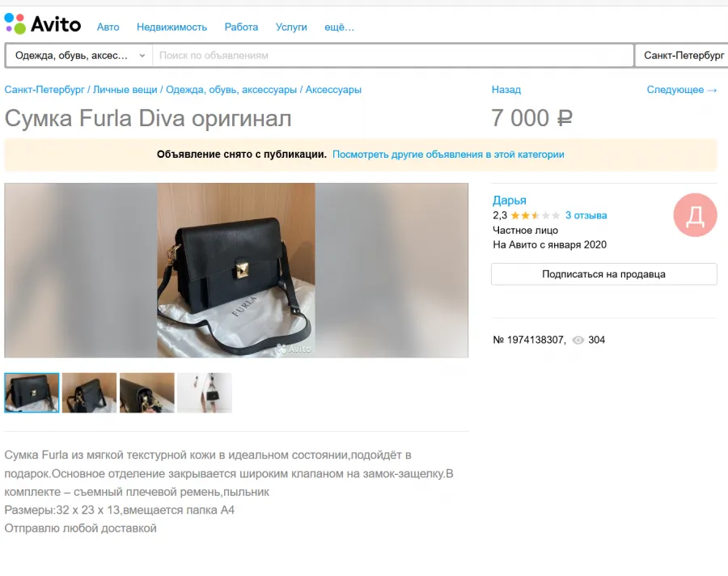Screen dimensions: 728x576
Task: Expand the Одежда, обувь, аксес… category dropdown
Action: (80, 56)
